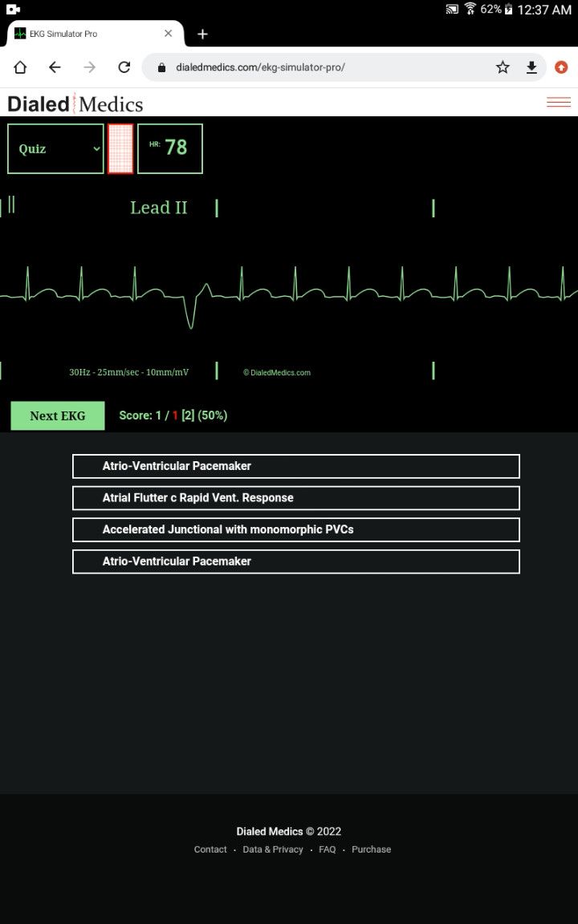
Task: Tap the battery status icon
Action: pyautogui.click(x=508, y=10)
